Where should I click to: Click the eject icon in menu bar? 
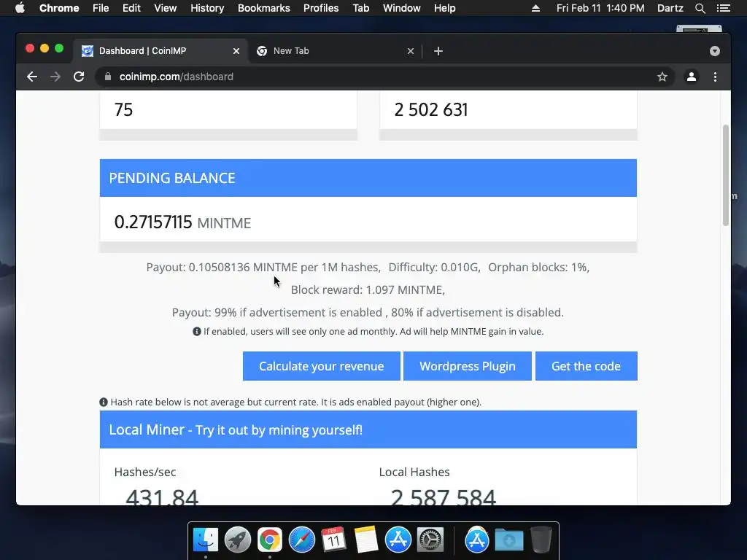(x=535, y=8)
